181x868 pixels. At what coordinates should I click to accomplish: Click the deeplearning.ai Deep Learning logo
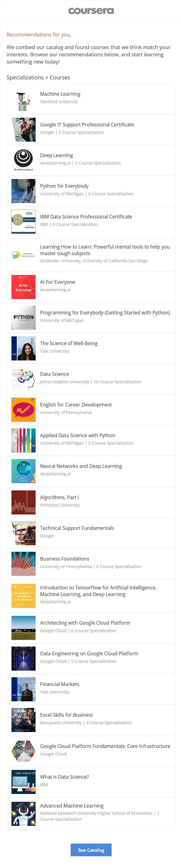(x=23, y=160)
